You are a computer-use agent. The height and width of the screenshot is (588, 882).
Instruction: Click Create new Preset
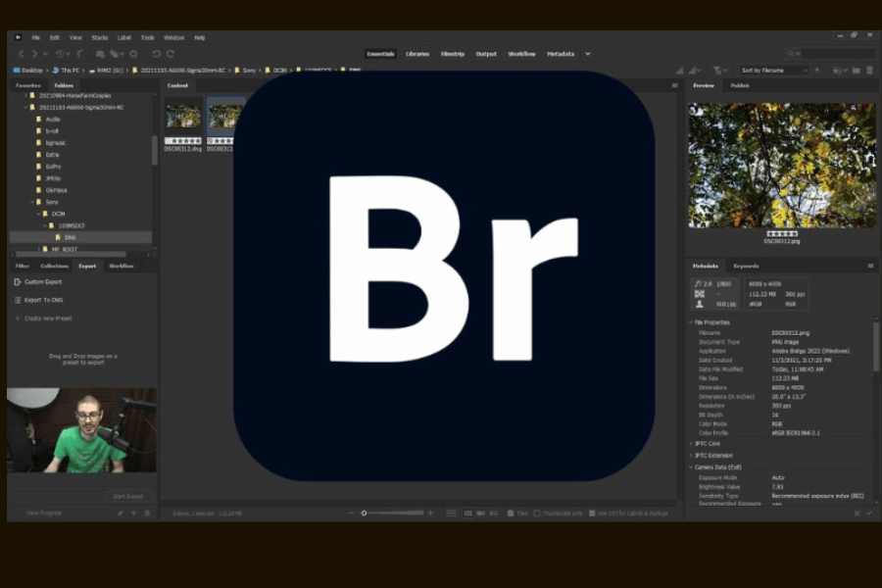coord(47,318)
